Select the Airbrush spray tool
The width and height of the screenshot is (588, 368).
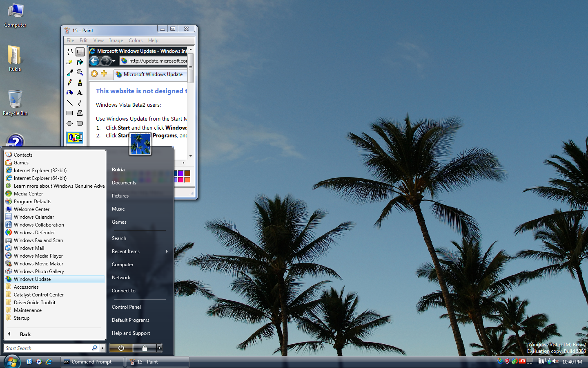tap(70, 93)
